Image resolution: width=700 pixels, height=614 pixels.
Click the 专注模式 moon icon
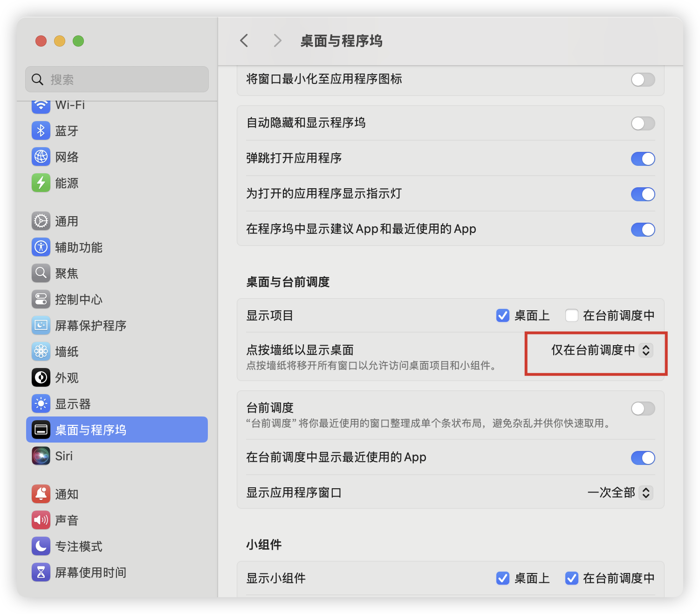click(41, 546)
